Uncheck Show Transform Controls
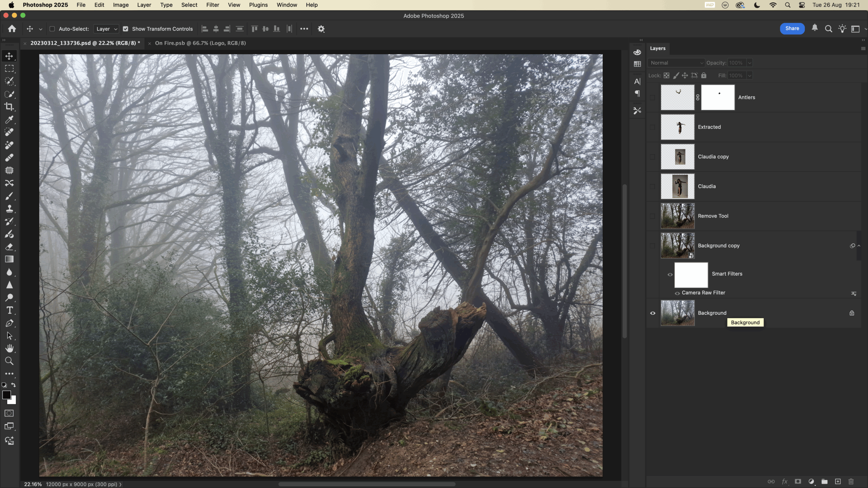 (x=125, y=29)
